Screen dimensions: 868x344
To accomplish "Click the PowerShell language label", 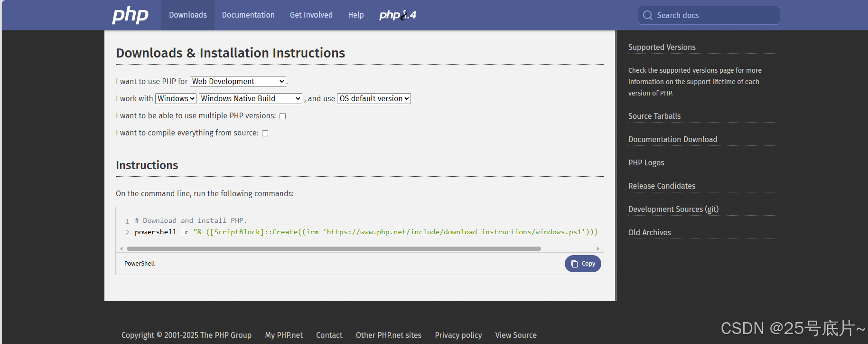I will tap(140, 264).
